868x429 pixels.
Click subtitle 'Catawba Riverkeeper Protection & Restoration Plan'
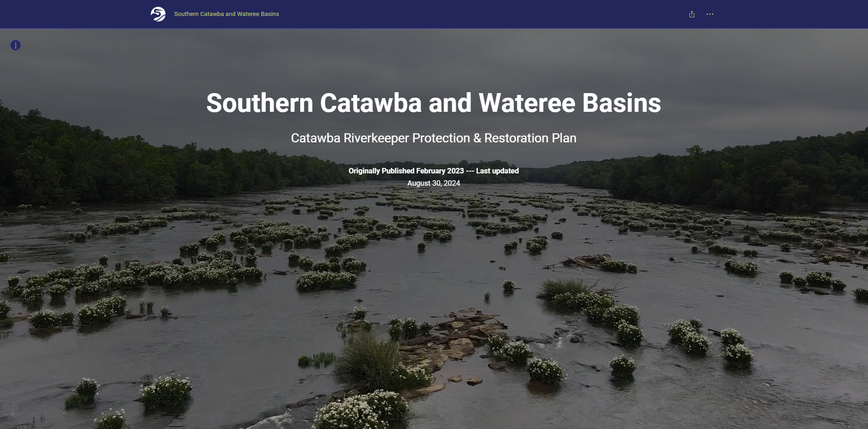[434, 138]
